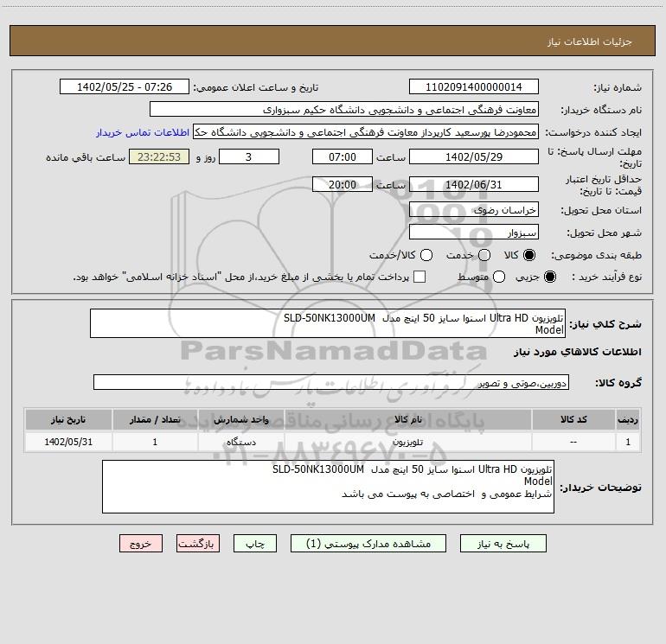
Task: Click the تلویزیون item name cell
Action: tap(407, 442)
